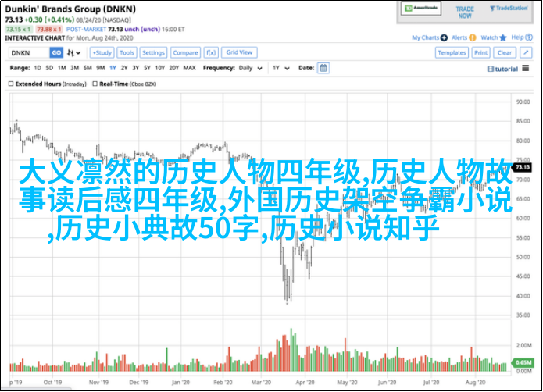Select the 9M range
Viewport: 543px width, 392px height.
tap(101, 68)
